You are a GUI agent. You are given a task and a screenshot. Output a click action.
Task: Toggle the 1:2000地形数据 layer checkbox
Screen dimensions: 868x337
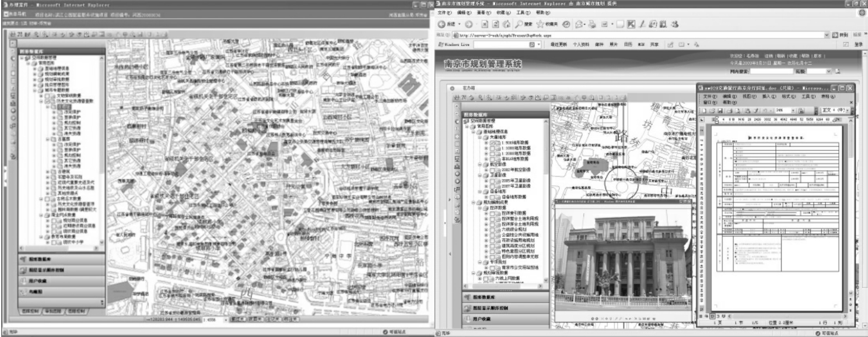point(494,153)
